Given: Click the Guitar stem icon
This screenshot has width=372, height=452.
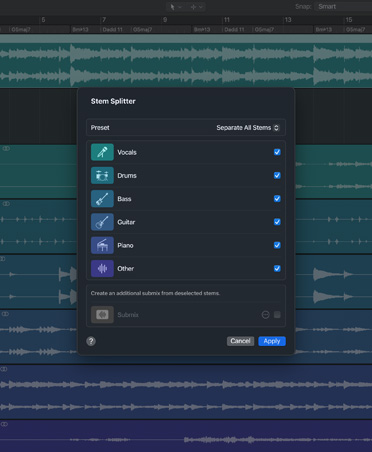Looking at the screenshot, I should pyautogui.click(x=102, y=222).
